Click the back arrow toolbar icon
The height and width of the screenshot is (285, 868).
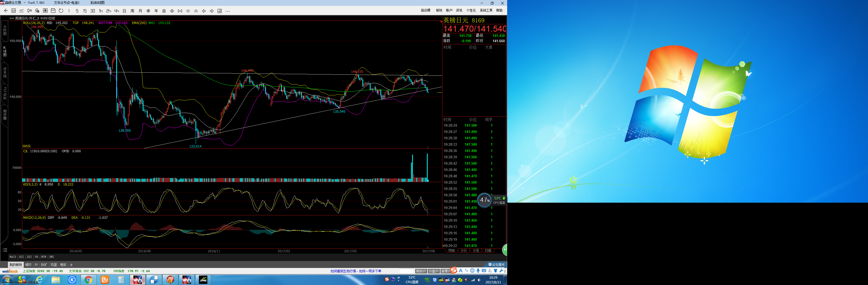[6, 11]
